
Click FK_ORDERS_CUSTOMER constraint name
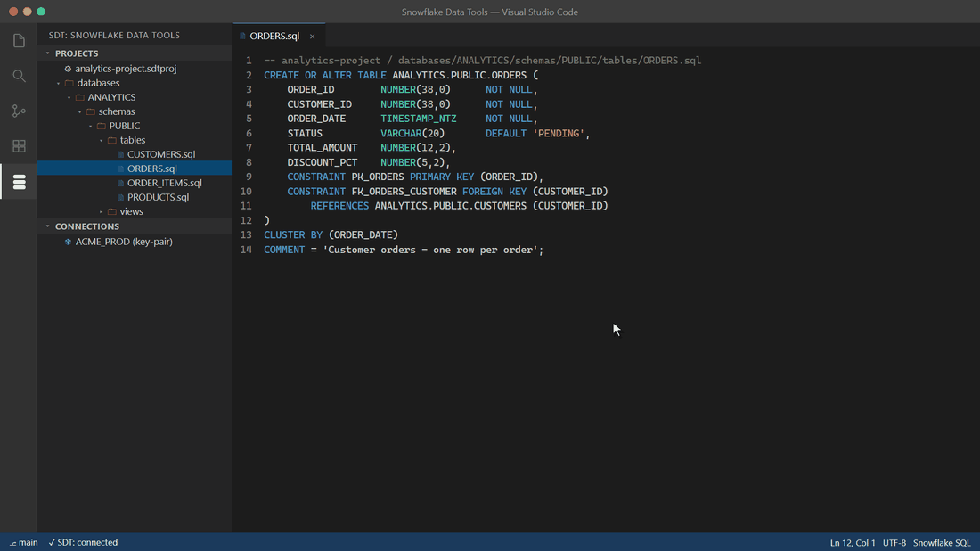point(404,192)
